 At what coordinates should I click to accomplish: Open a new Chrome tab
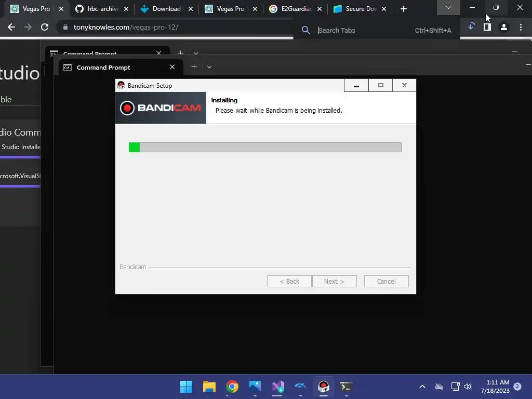(x=403, y=9)
